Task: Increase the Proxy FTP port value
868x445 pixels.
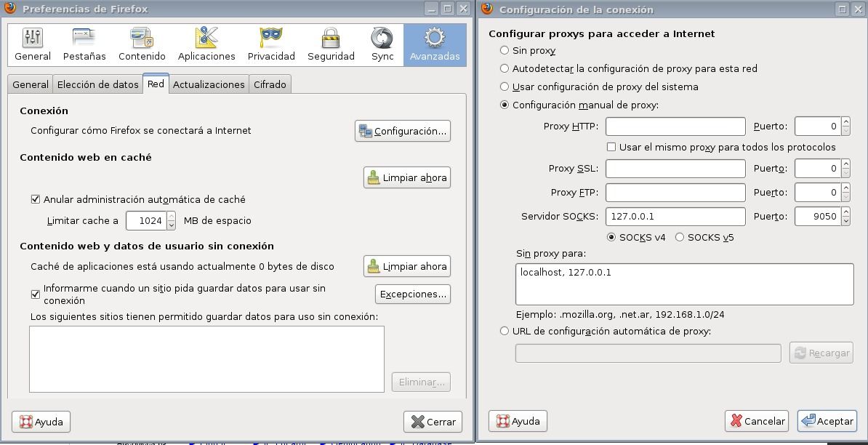Action: pos(845,188)
